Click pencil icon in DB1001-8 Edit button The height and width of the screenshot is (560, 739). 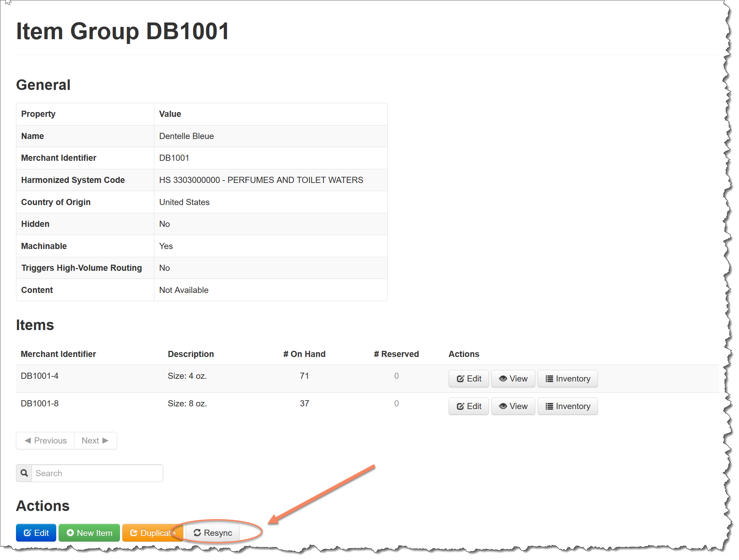coord(460,406)
